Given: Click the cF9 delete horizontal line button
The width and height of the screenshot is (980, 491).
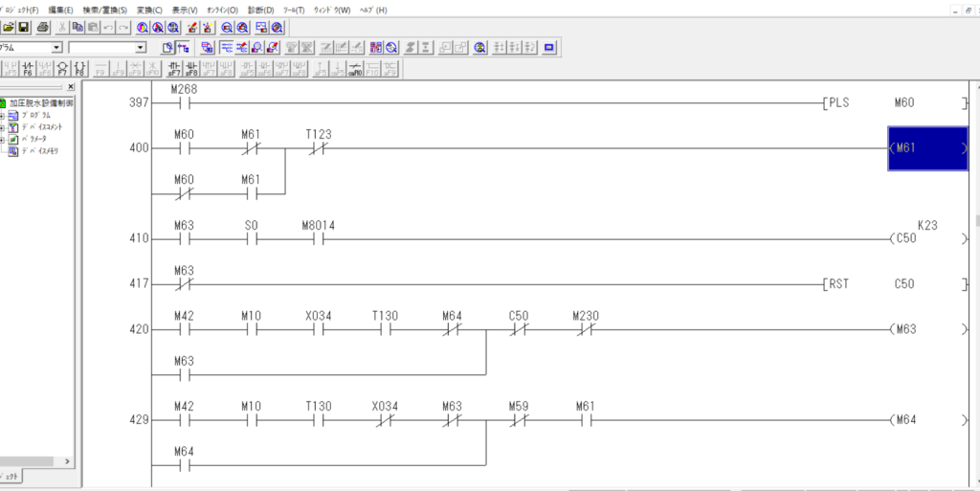Looking at the screenshot, I should [135, 68].
